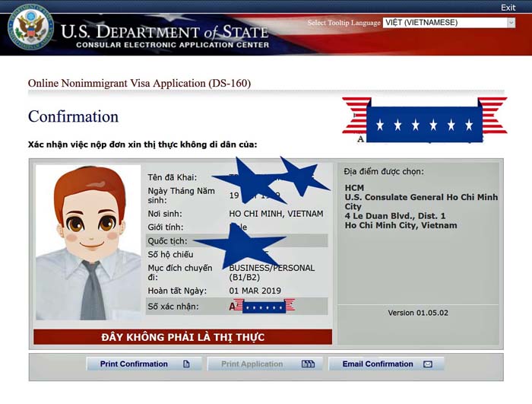
Task: Click 'CONSULAR ELECTRONIC APPLICATION CENTER' header text
Action: [x=173, y=45]
